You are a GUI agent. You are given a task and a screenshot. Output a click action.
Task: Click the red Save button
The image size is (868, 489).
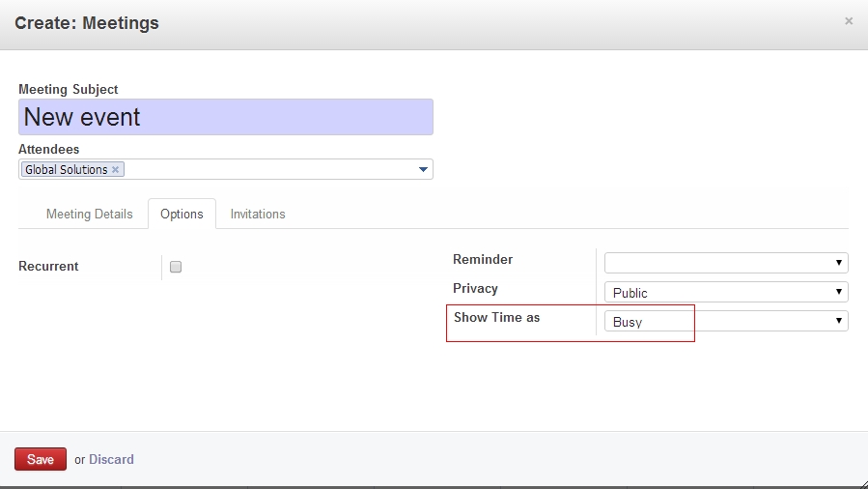[x=41, y=459]
